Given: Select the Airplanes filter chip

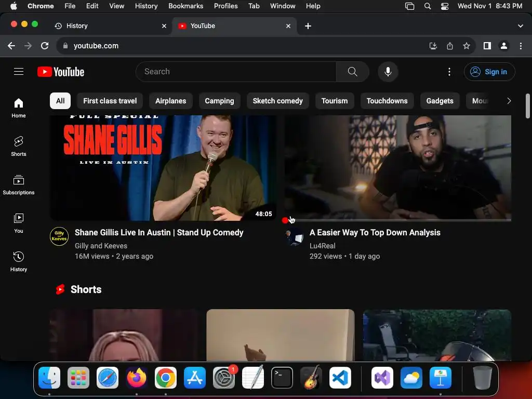Looking at the screenshot, I should [x=170, y=101].
